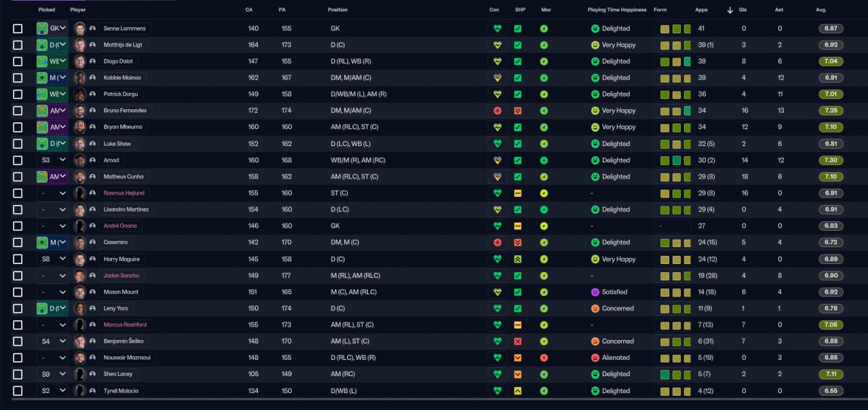Click Benjamin Šeško's red X sharpness icon
This screenshot has height=410, width=868.
(x=517, y=341)
